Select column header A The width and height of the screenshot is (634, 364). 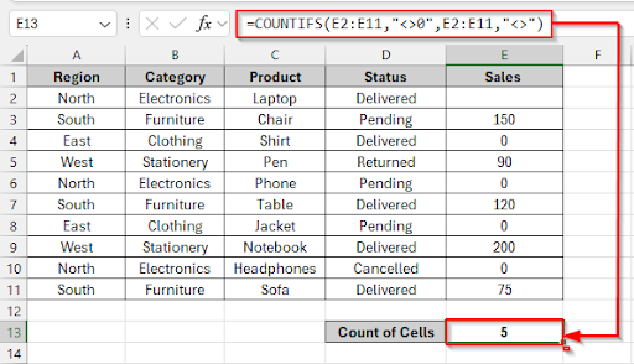(76, 55)
